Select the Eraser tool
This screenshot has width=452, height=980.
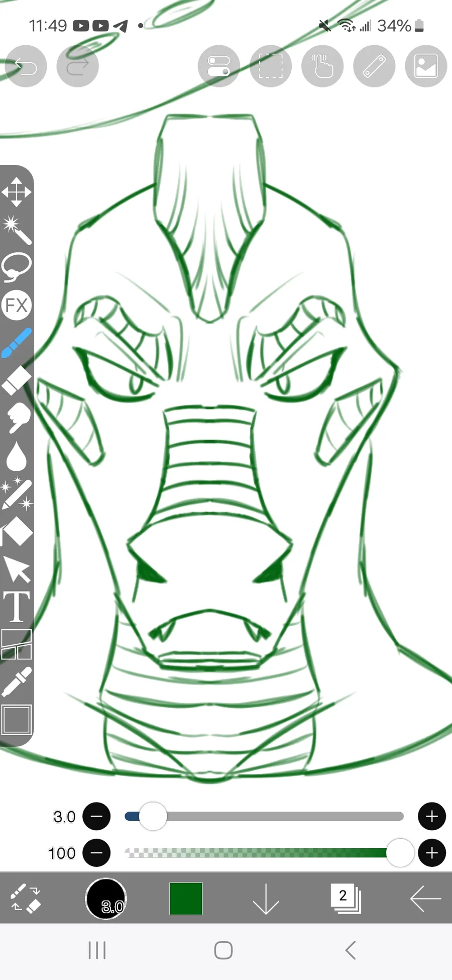[16, 380]
